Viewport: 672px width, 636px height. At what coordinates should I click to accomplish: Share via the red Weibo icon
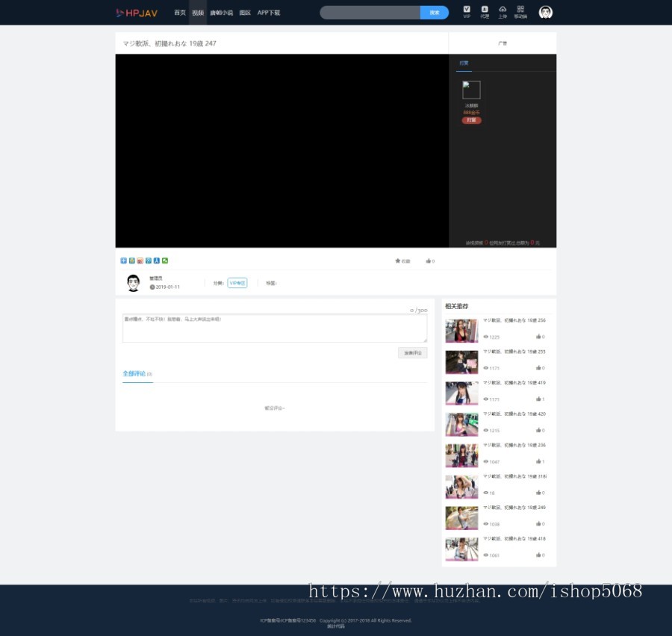click(140, 261)
